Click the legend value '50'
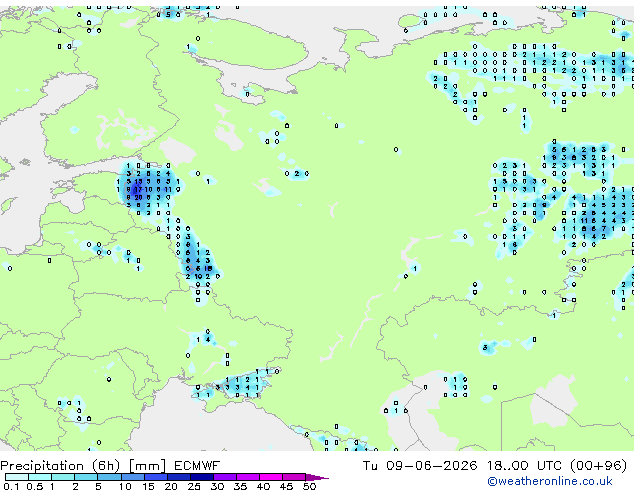The image size is (634, 490). [309, 486]
